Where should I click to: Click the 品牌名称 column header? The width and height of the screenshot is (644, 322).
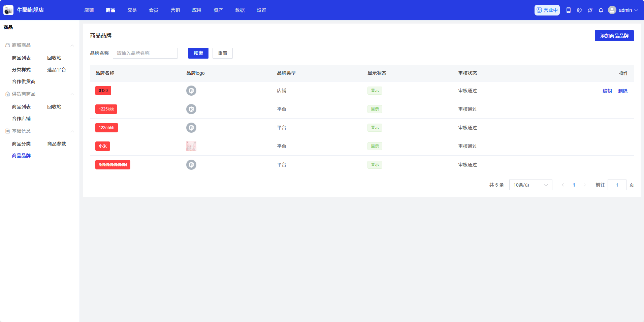click(x=105, y=73)
